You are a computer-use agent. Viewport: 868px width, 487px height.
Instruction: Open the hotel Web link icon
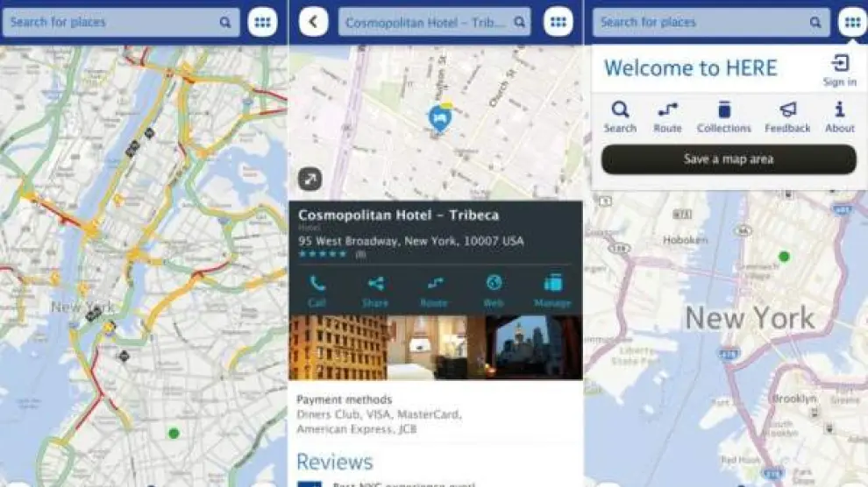[x=494, y=284]
